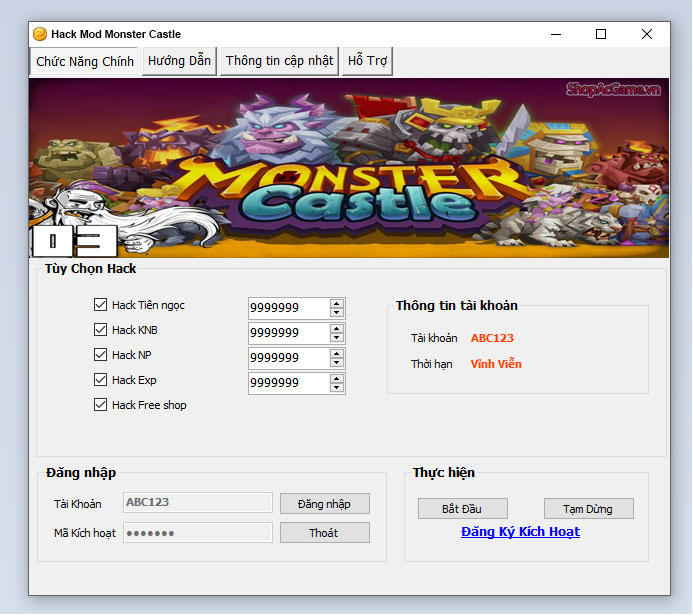Click the Mã Kích hoạt password field
This screenshot has height=616, width=693.
click(198, 533)
